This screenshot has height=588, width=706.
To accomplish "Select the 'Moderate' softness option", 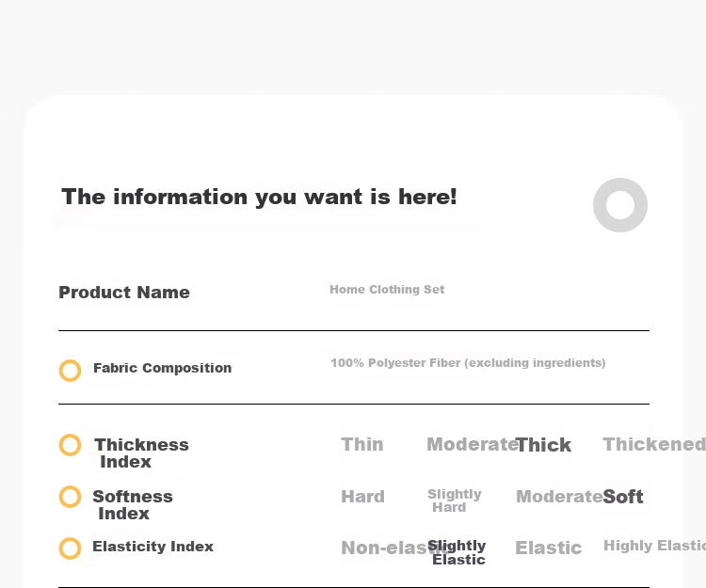I will pos(559,497).
